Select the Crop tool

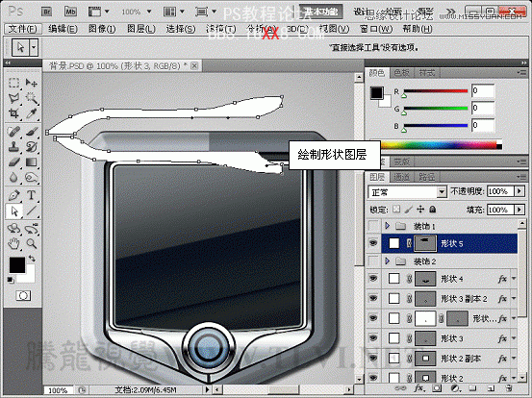(x=13, y=113)
